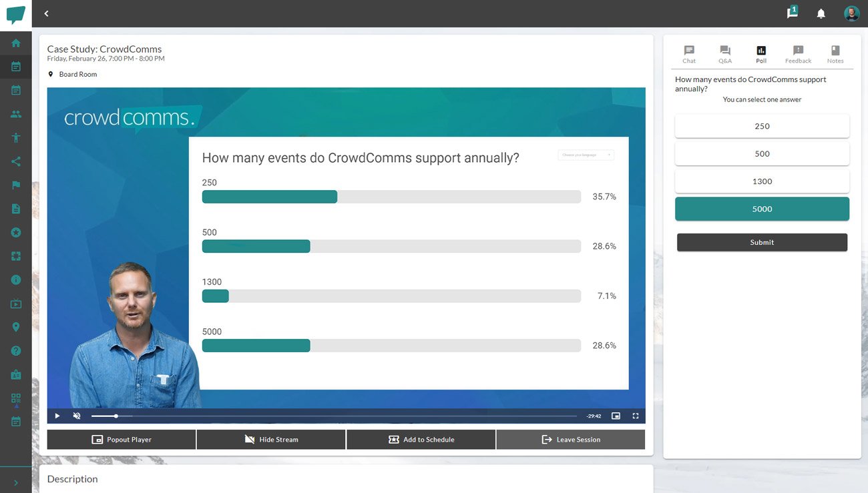The height and width of the screenshot is (493, 868).
Task: Open the user profile avatar menu
Action: tap(851, 13)
